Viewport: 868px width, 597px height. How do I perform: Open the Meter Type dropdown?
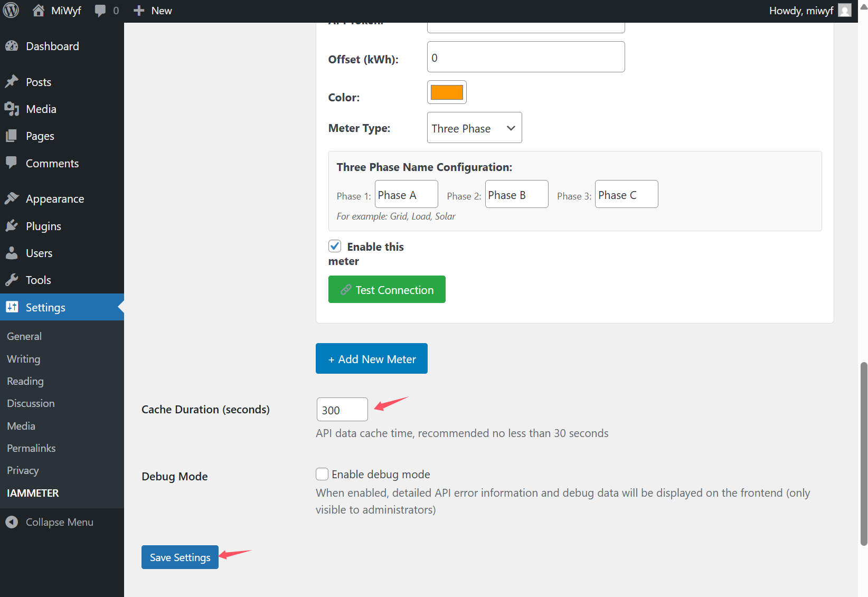(474, 128)
